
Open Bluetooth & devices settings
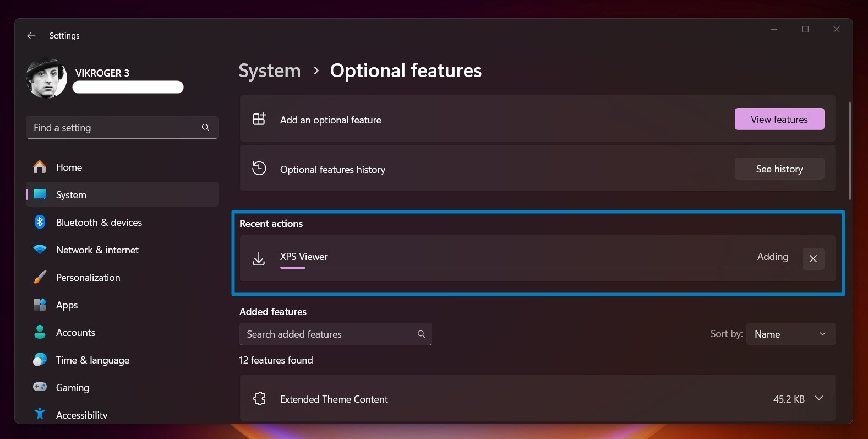click(x=122, y=223)
